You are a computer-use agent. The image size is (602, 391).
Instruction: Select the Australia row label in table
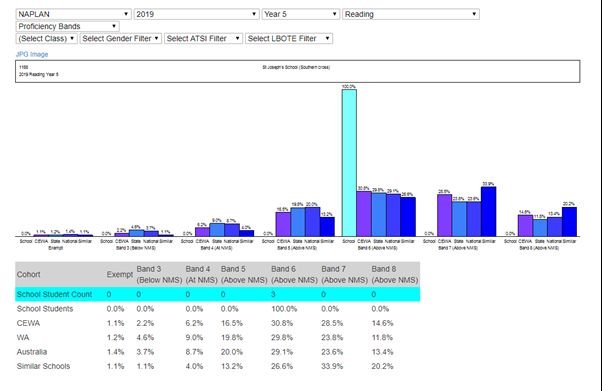click(32, 352)
